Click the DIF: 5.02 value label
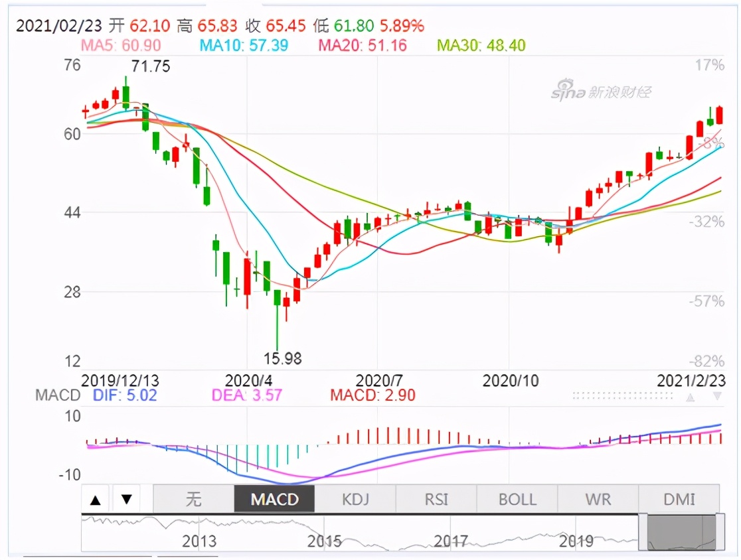The height and width of the screenshot is (560, 741). pyautogui.click(x=125, y=395)
